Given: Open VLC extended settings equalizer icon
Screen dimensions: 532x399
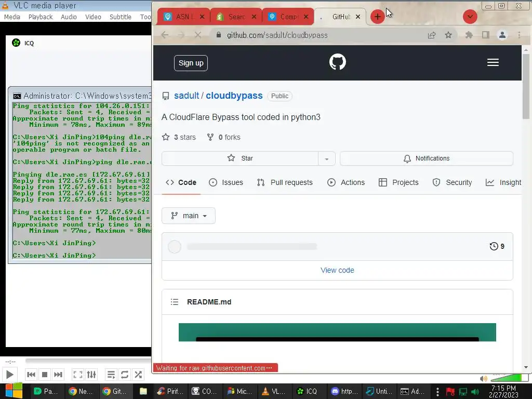Looking at the screenshot, I should (x=91, y=375).
